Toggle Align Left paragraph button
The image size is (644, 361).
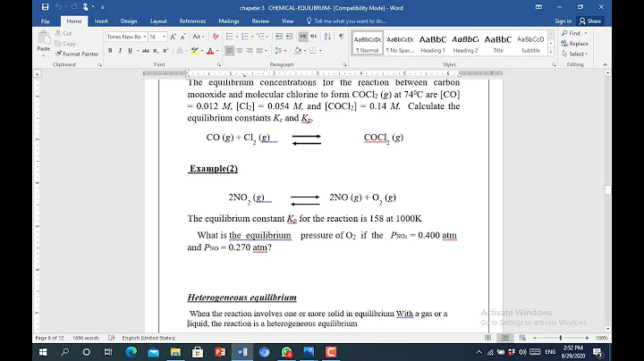tap(230, 50)
